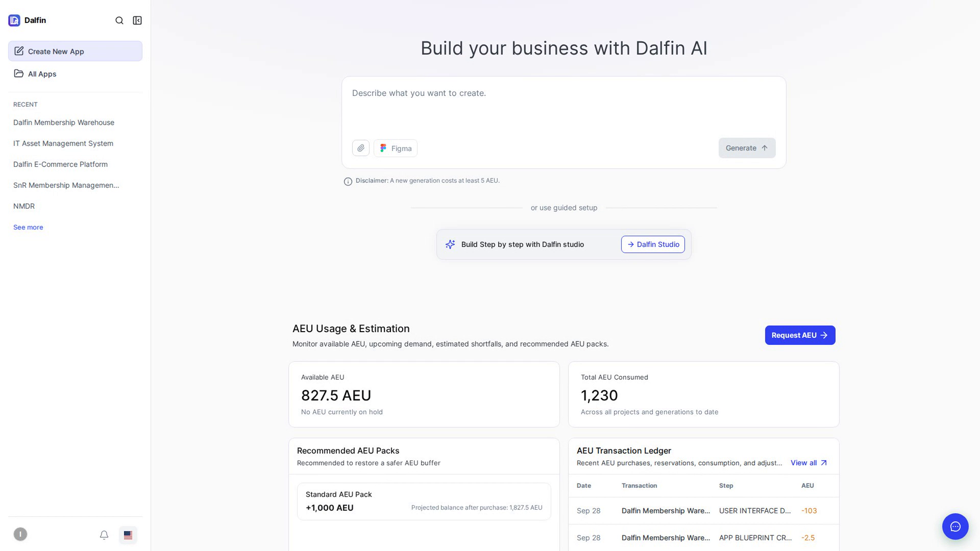
Task: Click the Dalfin logo icon
Action: (14, 20)
